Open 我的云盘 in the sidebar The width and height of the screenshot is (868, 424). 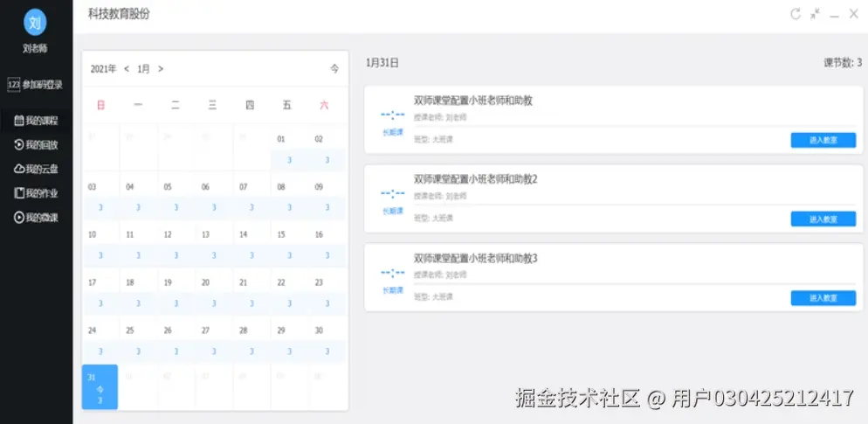36,170
